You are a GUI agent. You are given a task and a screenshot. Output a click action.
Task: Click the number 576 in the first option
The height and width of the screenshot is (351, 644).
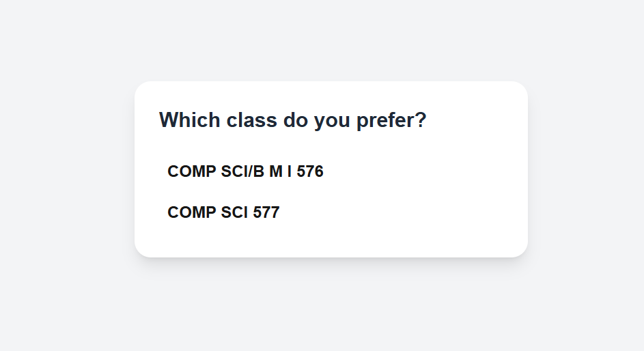point(310,171)
